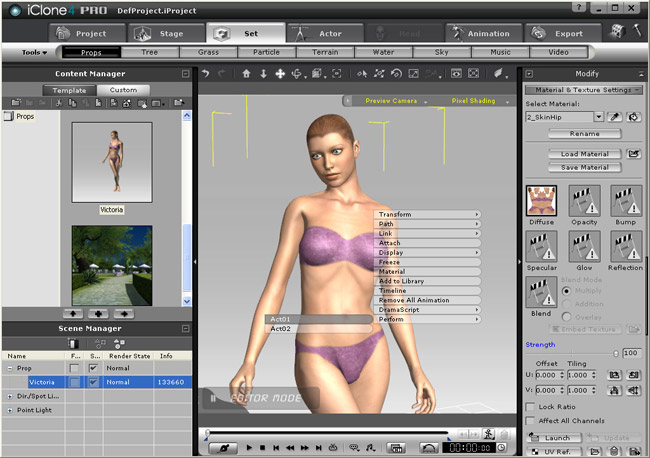The height and width of the screenshot is (458, 650).
Task: Enable the Lock Ratio checkbox
Action: [x=530, y=407]
